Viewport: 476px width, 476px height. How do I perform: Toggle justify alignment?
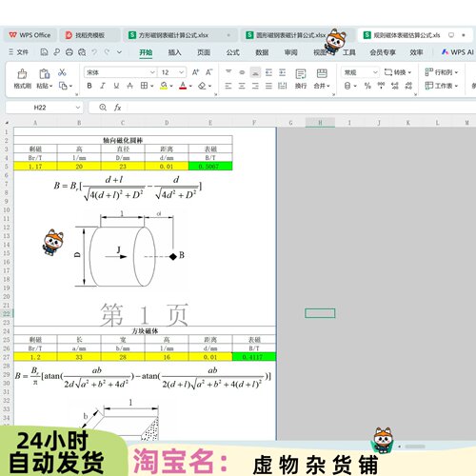(x=268, y=86)
